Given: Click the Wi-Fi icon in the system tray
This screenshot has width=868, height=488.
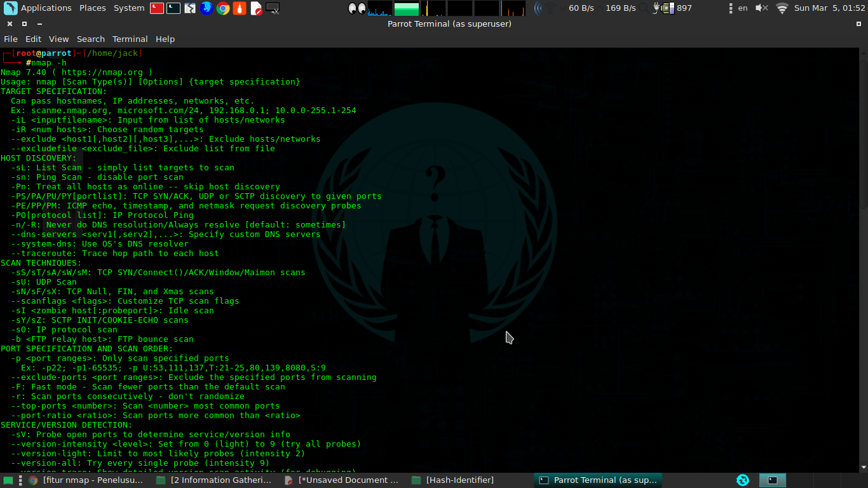Looking at the screenshot, I should [782, 9].
